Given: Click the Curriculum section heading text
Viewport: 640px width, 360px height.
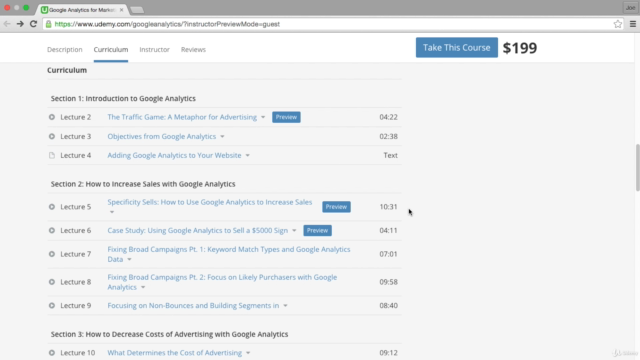Looking at the screenshot, I should click(67, 70).
